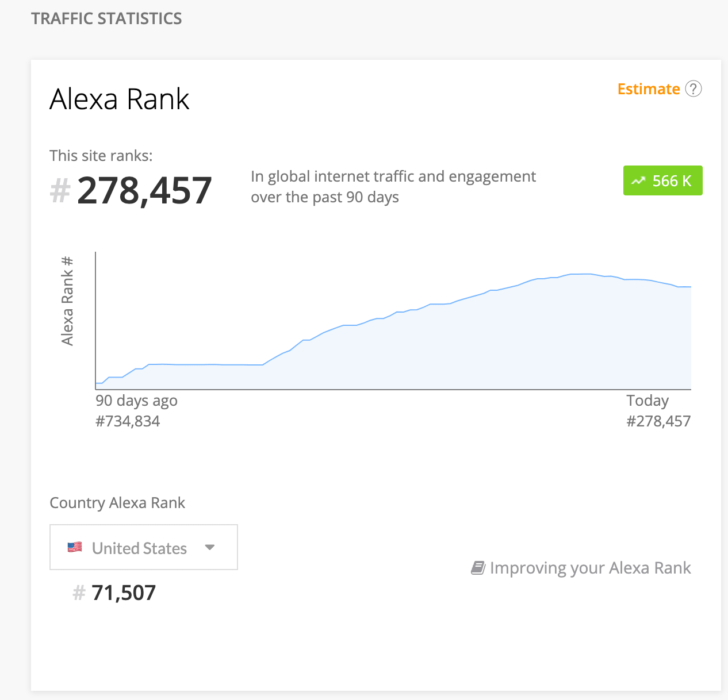This screenshot has height=700, width=728.
Task: Open the United States country dropdown
Action: (144, 547)
